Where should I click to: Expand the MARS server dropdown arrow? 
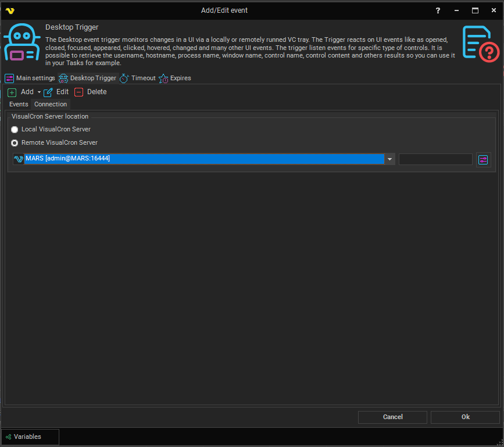389,159
